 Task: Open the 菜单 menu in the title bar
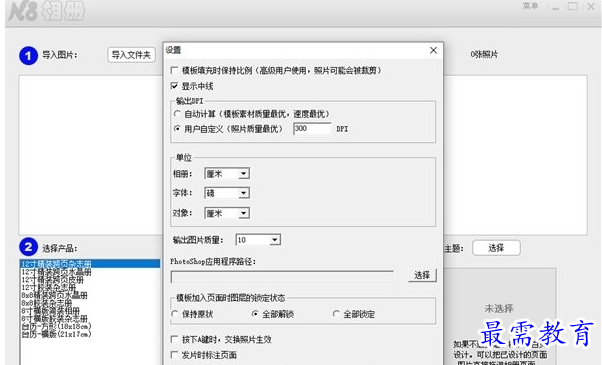click(x=530, y=6)
